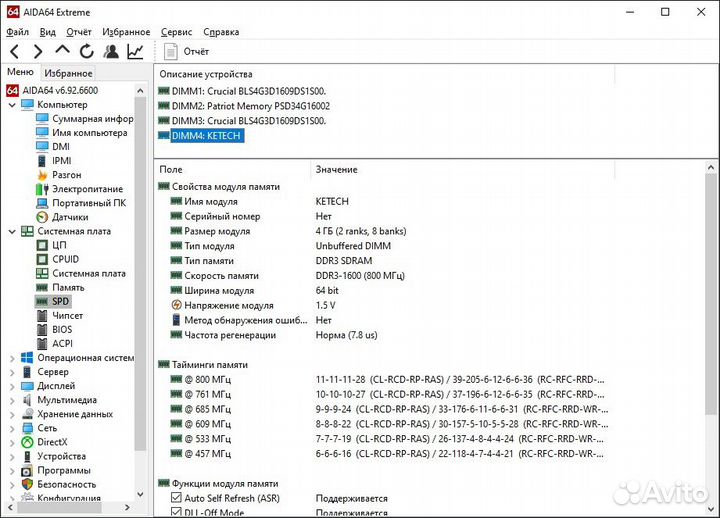Select the IPMI tree item
This screenshot has height=518, width=720.
(54, 161)
